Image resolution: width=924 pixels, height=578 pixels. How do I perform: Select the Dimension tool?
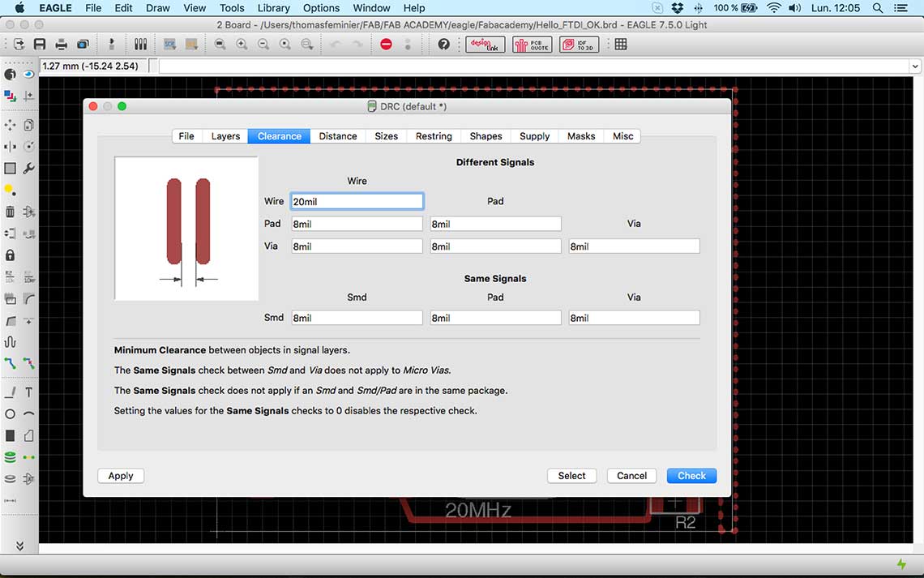pyautogui.click(x=10, y=500)
